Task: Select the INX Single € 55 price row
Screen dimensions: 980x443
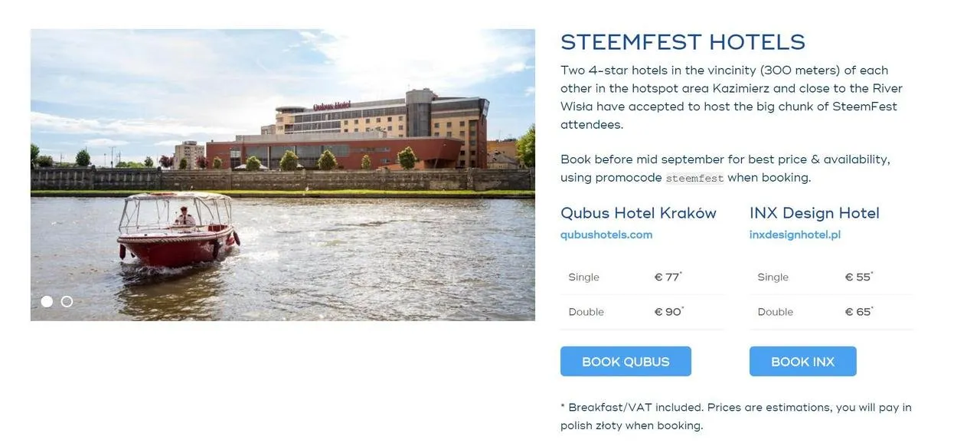Action: pyautogui.click(x=831, y=277)
